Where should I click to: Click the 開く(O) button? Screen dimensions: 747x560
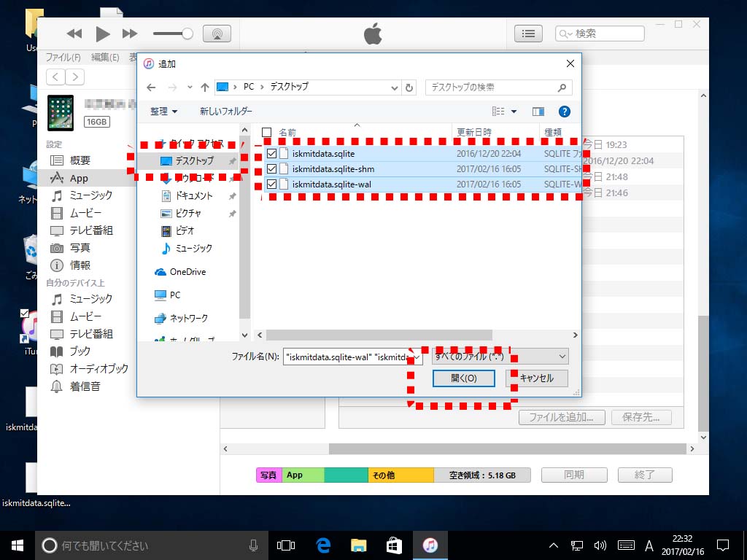[463, 378]
